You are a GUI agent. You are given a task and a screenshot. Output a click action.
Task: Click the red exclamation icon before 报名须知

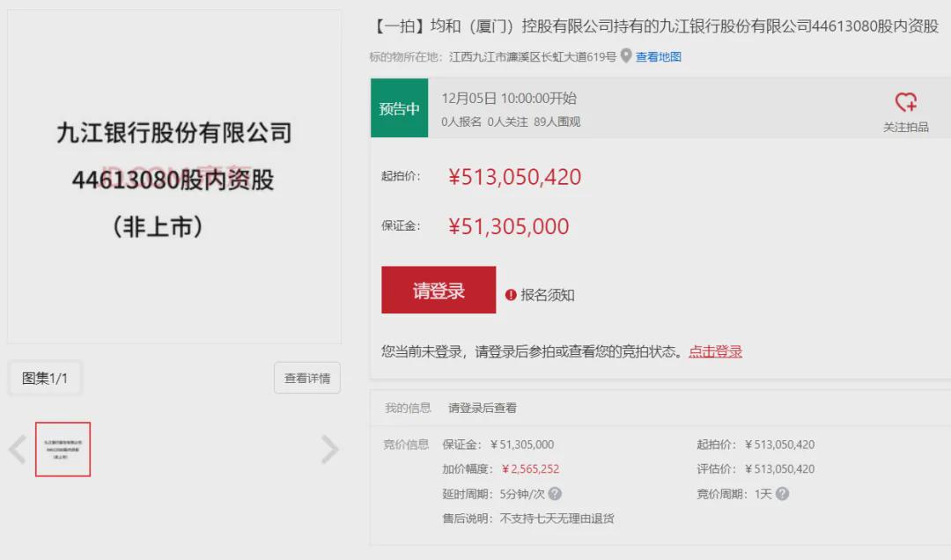(511, 295)
